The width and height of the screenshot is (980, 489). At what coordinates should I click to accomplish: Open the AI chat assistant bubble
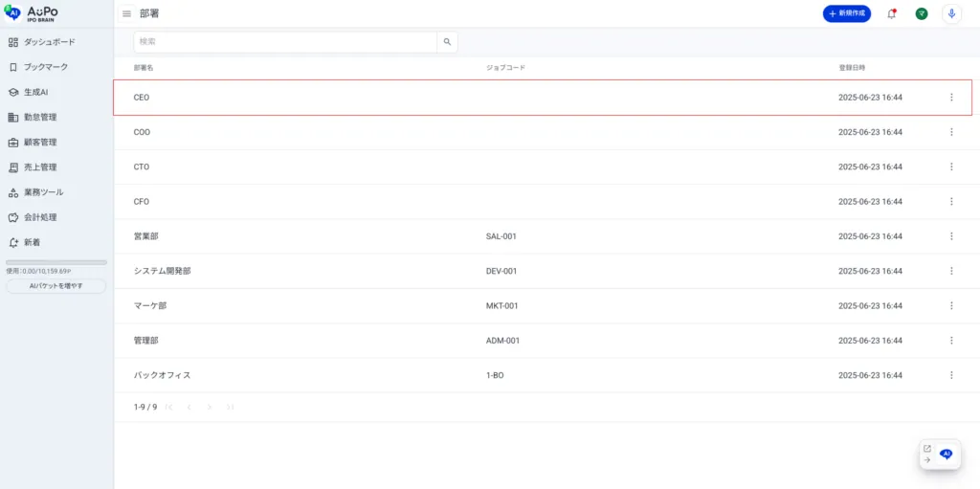(x=947, y=454)
